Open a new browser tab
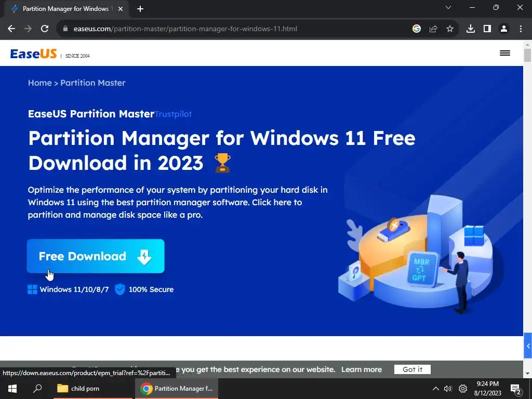 point(140,9)
